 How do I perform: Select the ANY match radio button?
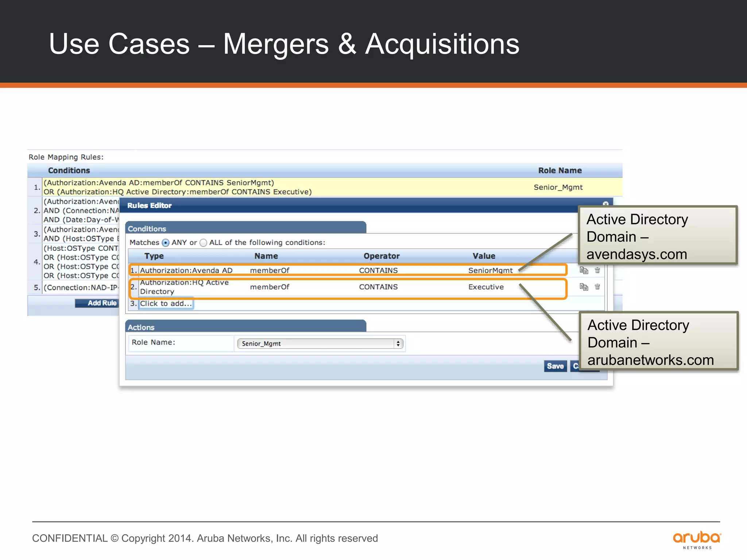tap(166, 243)
